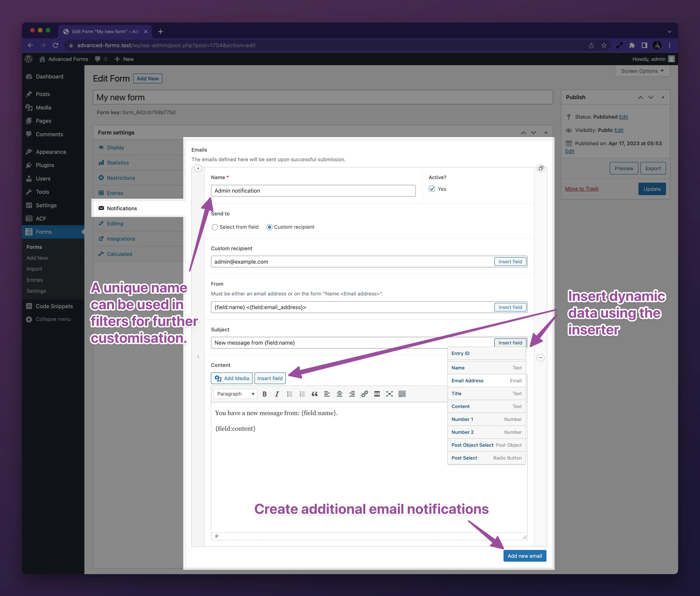This screenshot has width=700, height=596.
Task: Toggle bold formatting in Content editor
Action: point(264,394)
